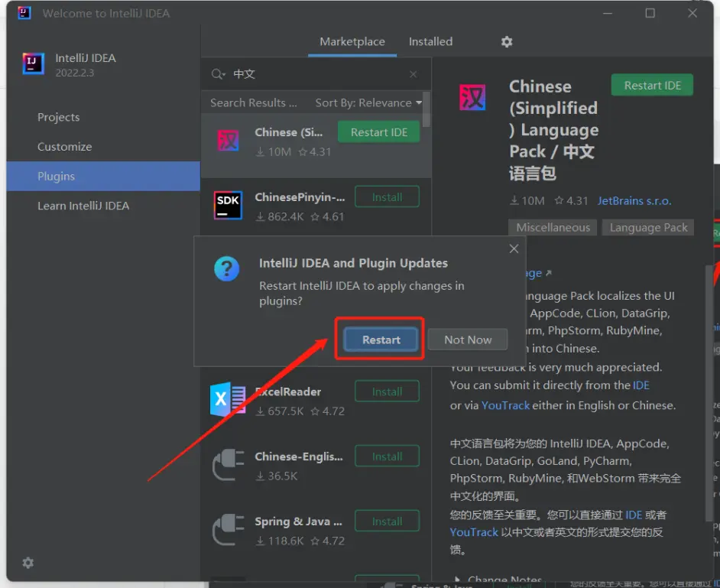Click Restart IDE in detail pane
The height and width of the screenshot is (588, 720).
coord(652,86)
